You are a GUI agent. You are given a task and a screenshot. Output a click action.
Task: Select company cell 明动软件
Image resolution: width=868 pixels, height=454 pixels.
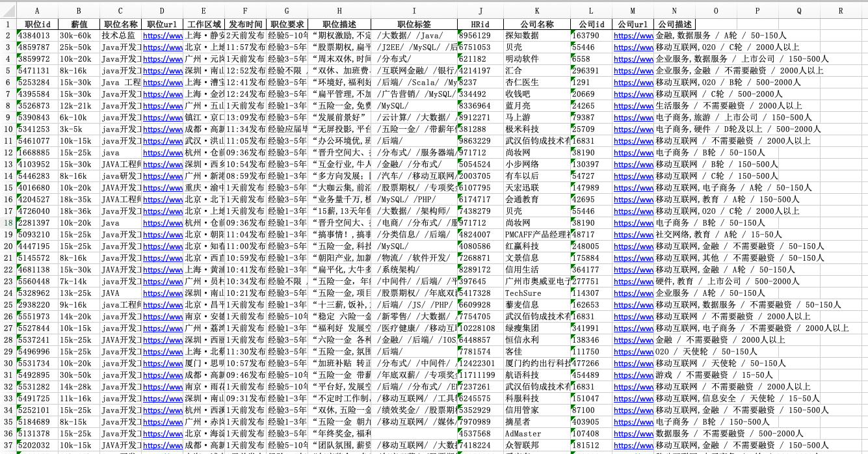click(x=536, y=59)
